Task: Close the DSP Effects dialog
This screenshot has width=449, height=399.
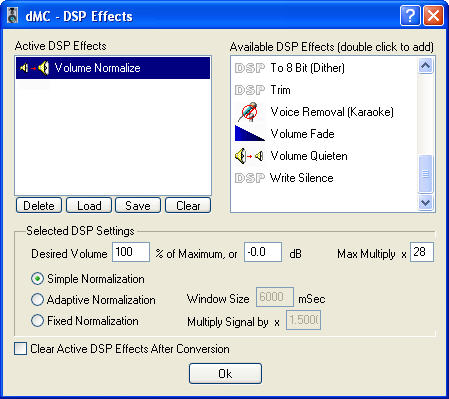Action: (433, 16)
